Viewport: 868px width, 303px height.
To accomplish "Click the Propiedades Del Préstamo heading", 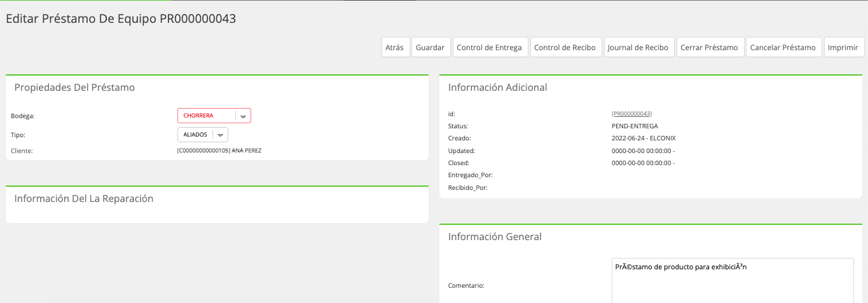I will point(74,88).
